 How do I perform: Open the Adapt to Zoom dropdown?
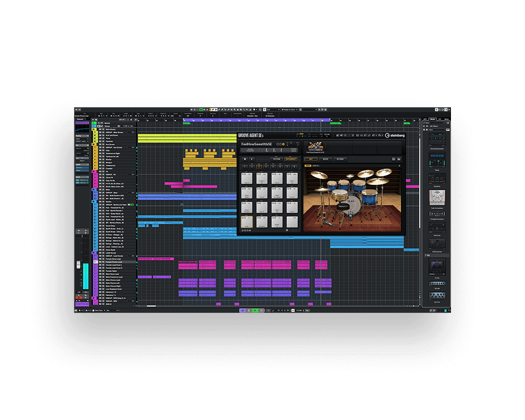pyautogui.click(x=290, y=110)
